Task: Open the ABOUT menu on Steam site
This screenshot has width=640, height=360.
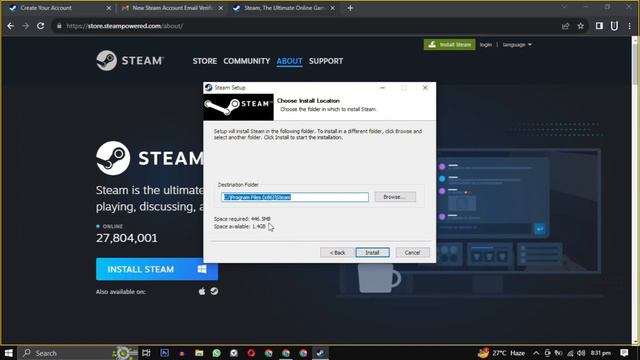Action: pos(289,61)
